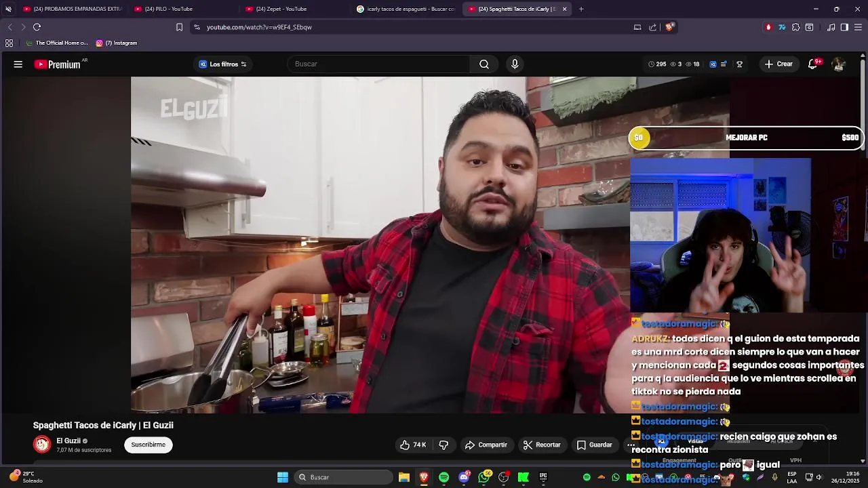
Task: Open the Crear menu
Action: 778,64
